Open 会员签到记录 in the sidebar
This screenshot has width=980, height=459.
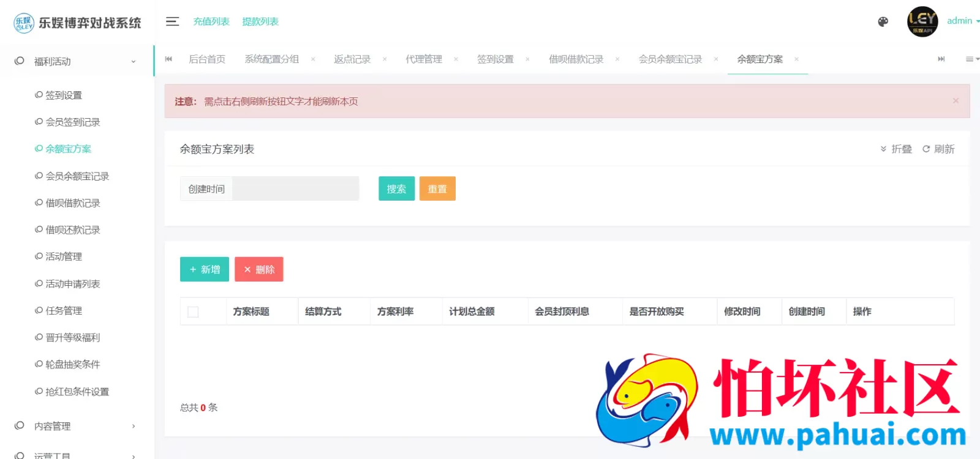pyautogui.click(x=72, y=122)
